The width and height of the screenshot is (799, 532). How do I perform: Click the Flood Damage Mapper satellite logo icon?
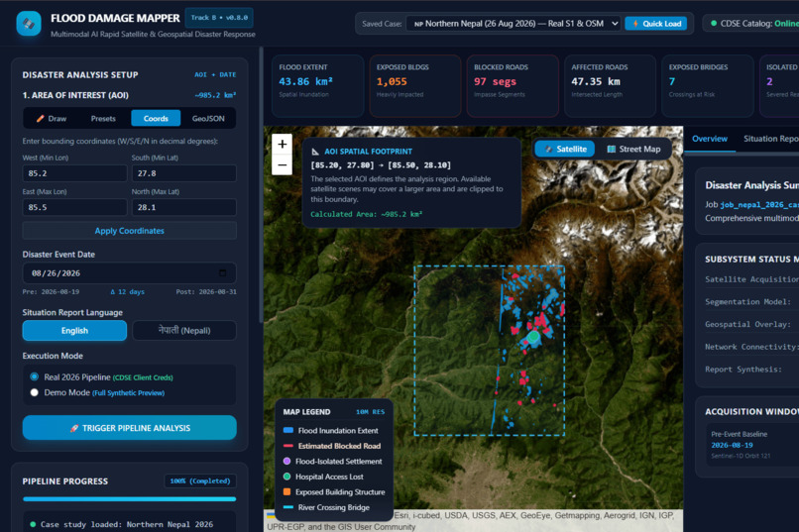[29, 24]
